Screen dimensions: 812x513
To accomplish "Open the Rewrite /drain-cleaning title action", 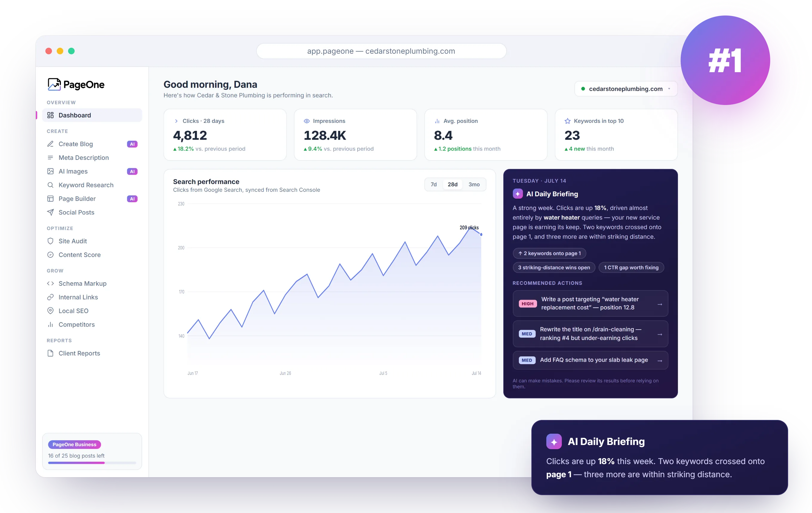I will tap(590, 333).
